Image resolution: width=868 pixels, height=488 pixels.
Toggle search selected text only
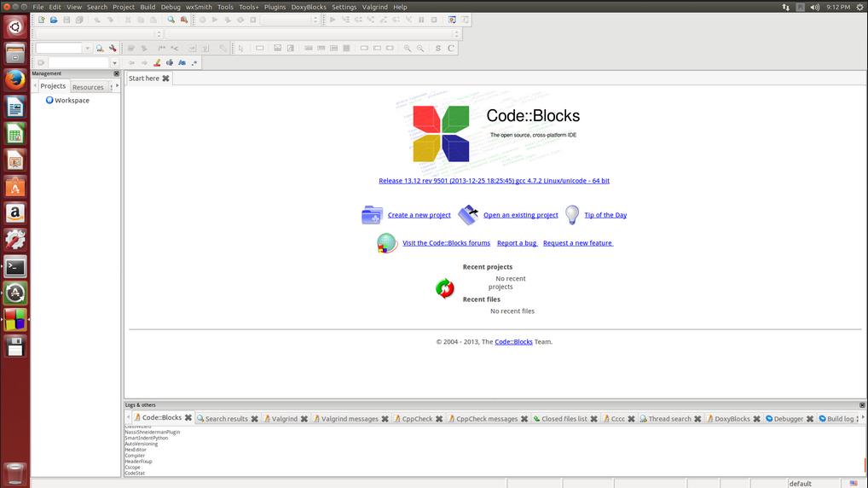(x=170, y=62)
